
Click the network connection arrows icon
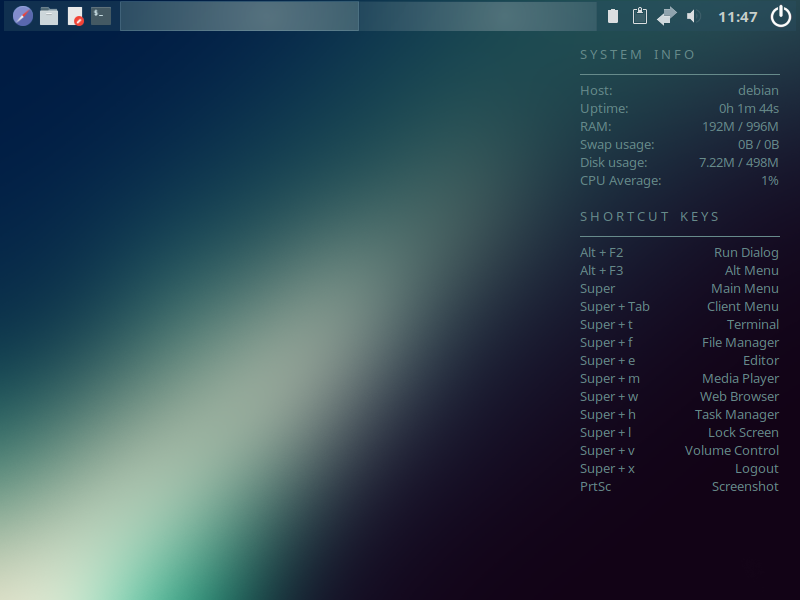click(x=666, y=16)
